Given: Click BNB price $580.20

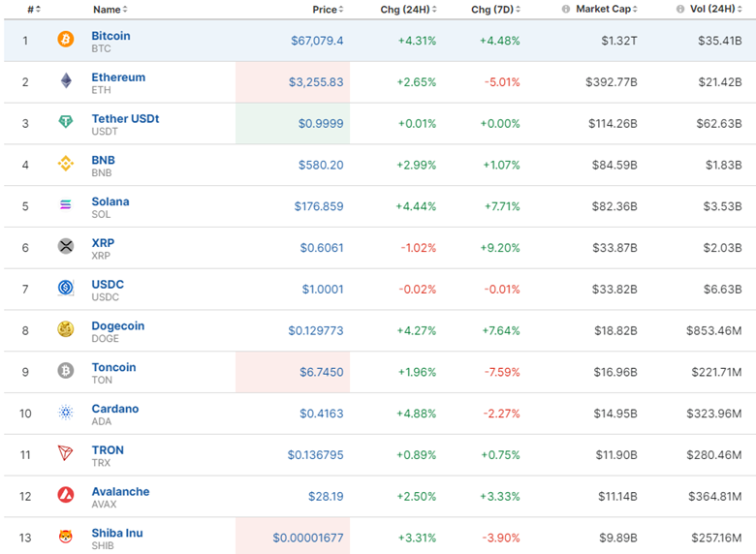Looking at the screenshot, I should 321,165.
